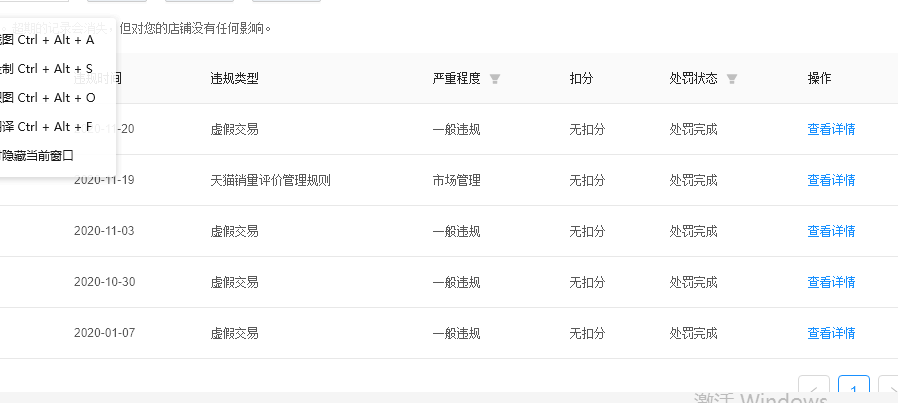Open 查看详情 for the 2020-11-20 record

[831, 129]
